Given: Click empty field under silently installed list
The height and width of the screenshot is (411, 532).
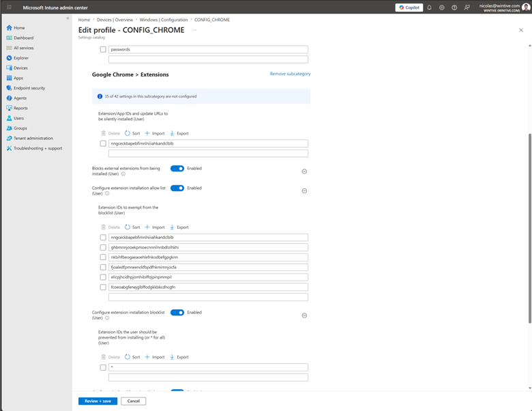Looking at the screenshot, I should [208, 154].
